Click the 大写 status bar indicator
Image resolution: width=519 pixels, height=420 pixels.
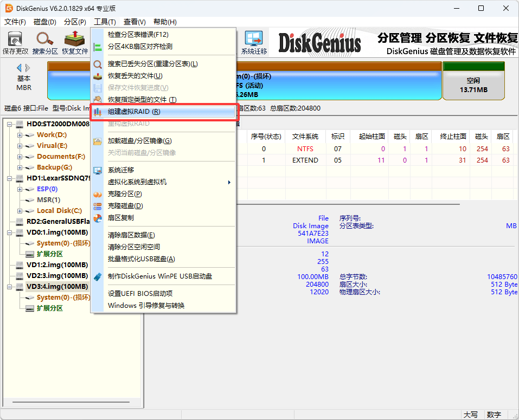470,415
